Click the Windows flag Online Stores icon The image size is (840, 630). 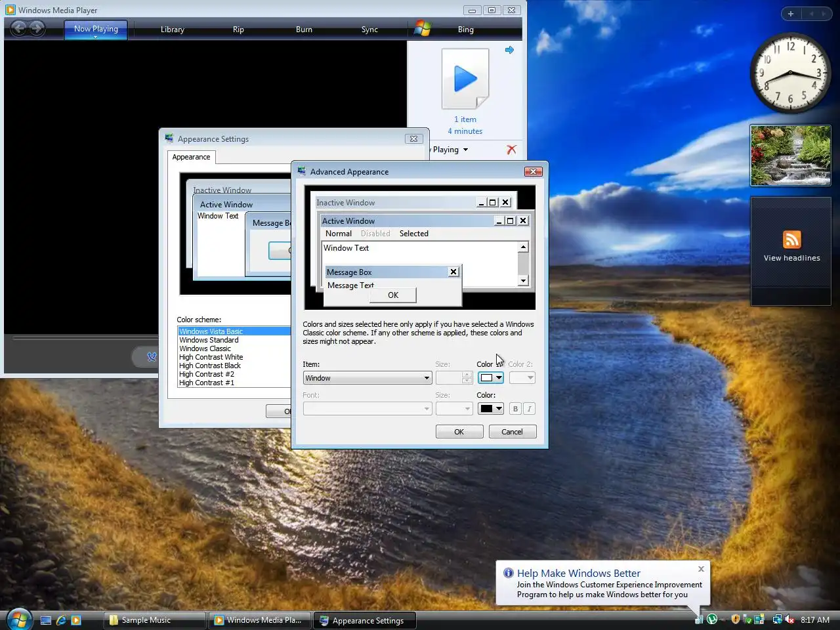pos(423,29)
